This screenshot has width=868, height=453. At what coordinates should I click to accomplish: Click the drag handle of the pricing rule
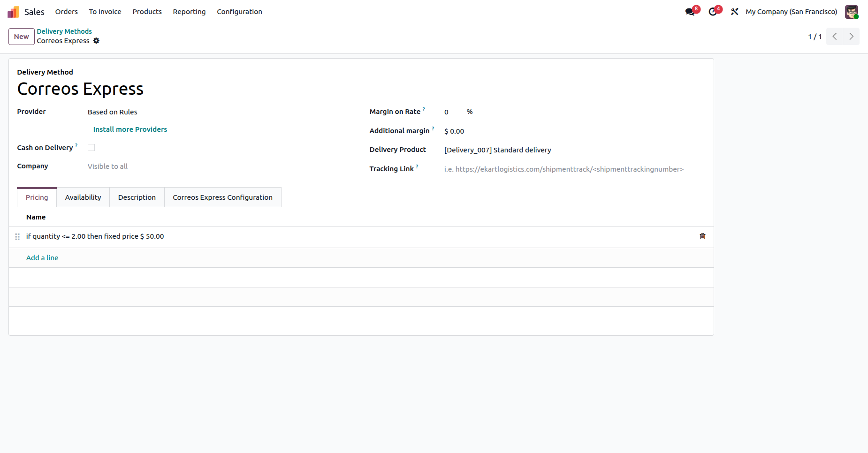tap(17, 237)
